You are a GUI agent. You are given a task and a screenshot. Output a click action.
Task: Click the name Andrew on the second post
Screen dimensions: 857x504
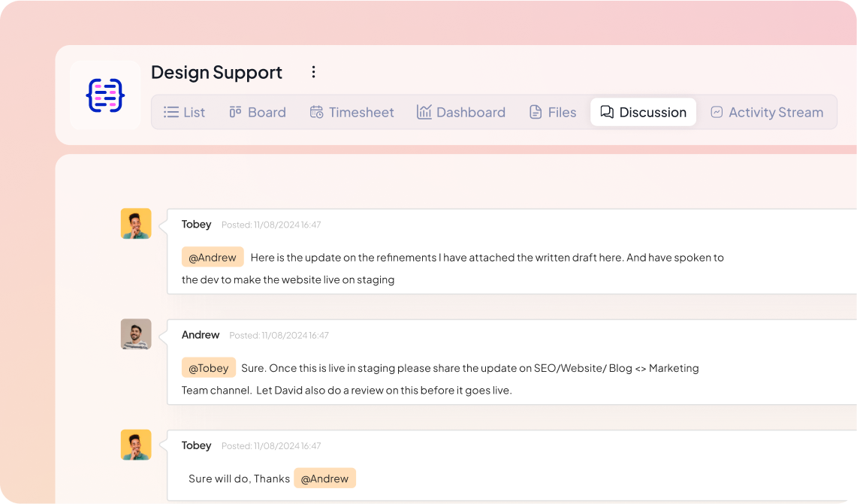coord(201,334)
